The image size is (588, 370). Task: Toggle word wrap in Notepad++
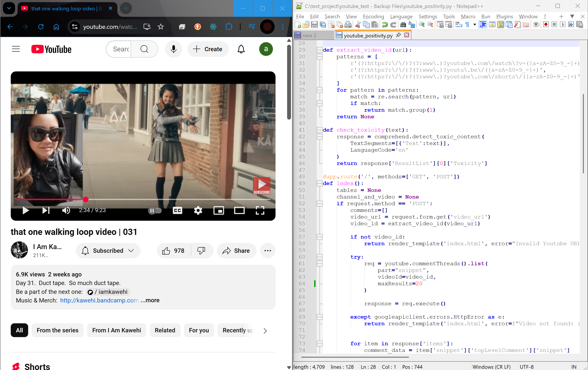[x=458, y=25]
